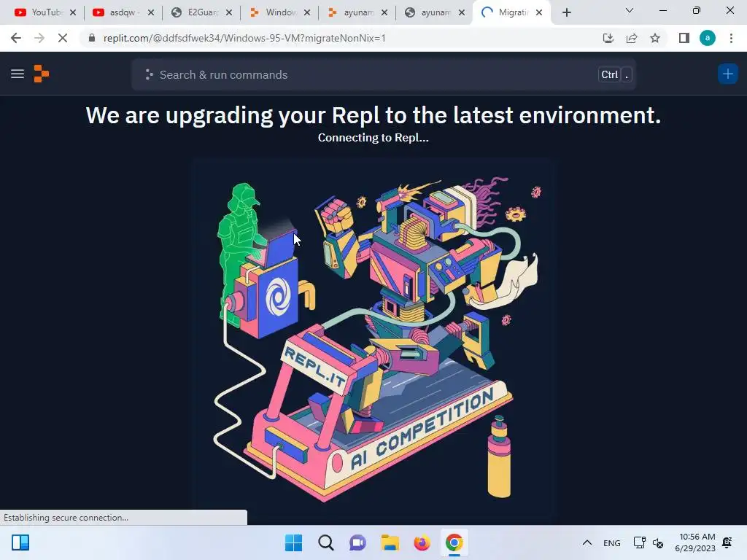Open the Chat app on taskbar
This screenshot has height=560, width=747.
(x=357, y=542)
